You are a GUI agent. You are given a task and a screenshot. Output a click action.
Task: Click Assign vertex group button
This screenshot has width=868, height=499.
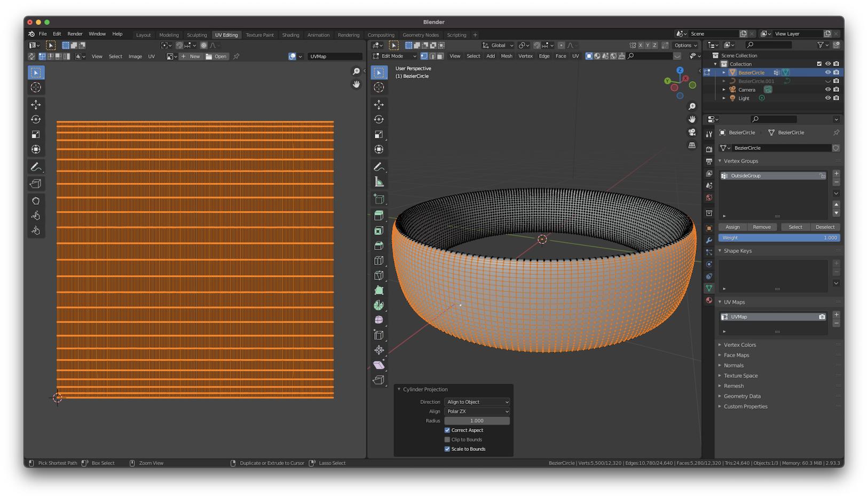tap(732, 227)
